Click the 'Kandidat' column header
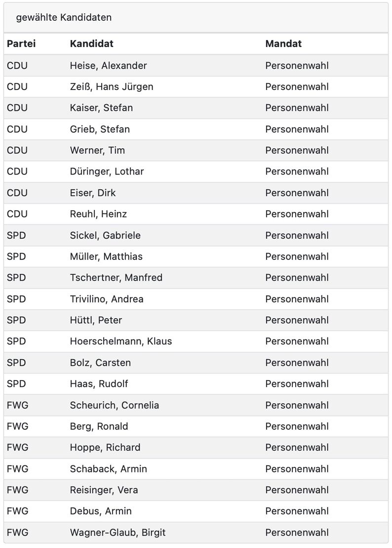 (91, 43)
